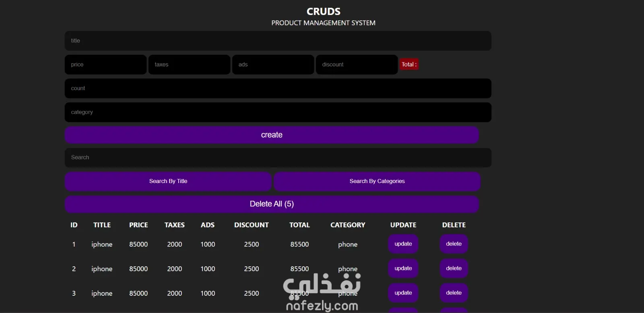Click iphone title in row 3
Screen dimensions: 644x313
click(x=102, y=294)
